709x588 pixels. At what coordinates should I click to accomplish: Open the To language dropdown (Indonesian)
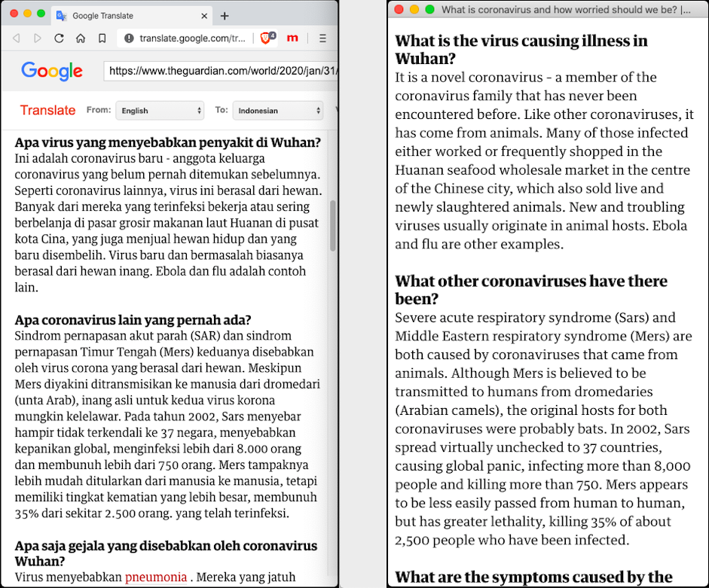coord(277,110)
